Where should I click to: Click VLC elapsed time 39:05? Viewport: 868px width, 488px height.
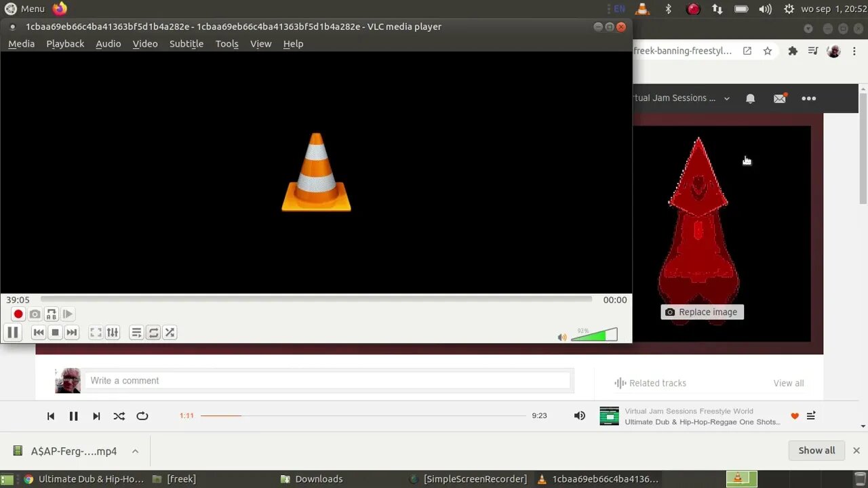[18, 300]
